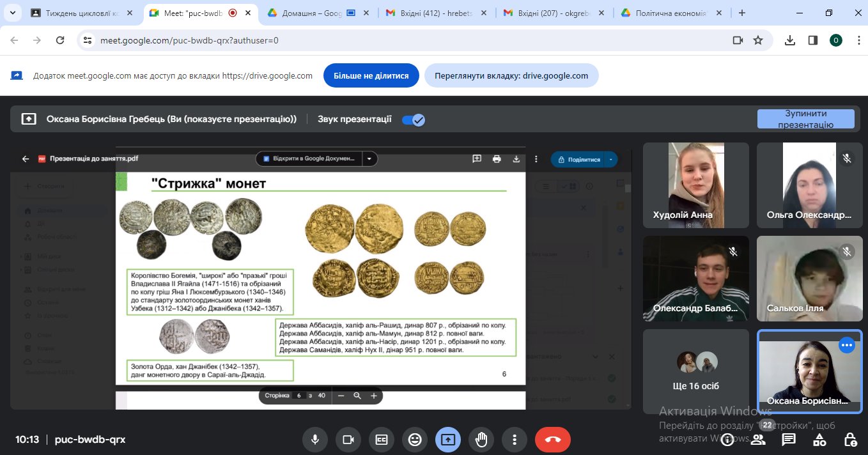Open the Activities shapes icon

coord(819,440)
